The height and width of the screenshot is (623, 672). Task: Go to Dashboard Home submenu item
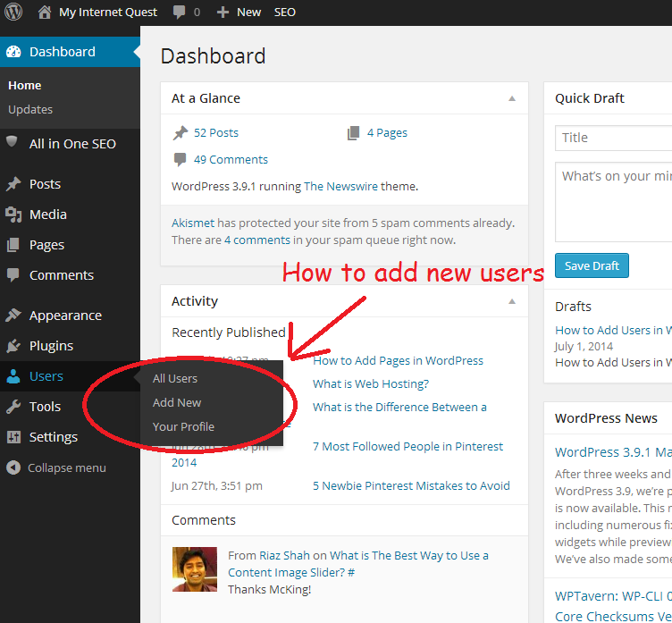click(x=24, y=85)
